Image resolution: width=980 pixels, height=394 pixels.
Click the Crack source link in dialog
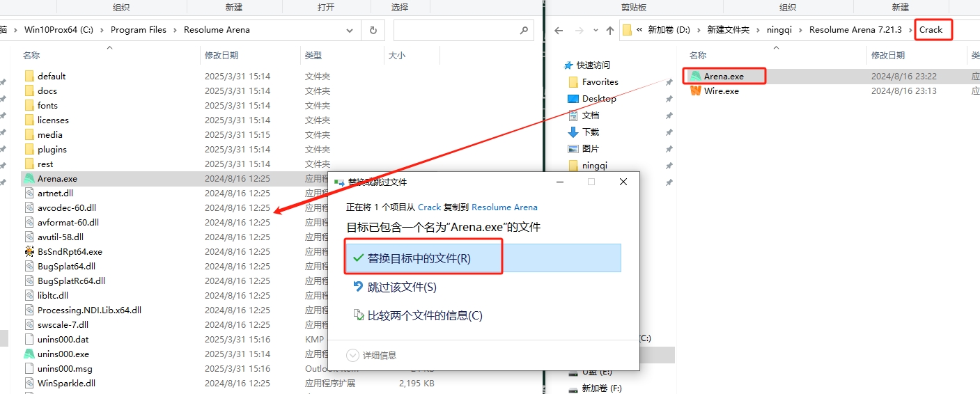pyautogui.click(x=429, y=207)
